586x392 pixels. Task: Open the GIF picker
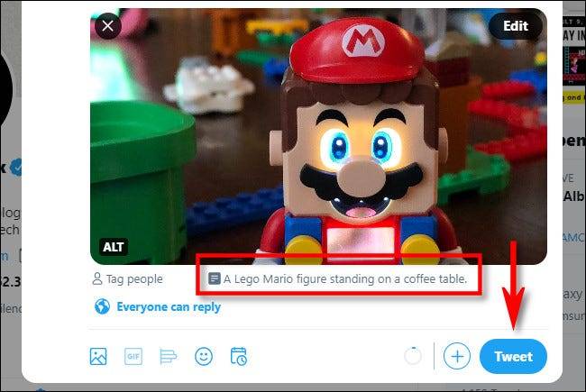(x=133, y=357)
